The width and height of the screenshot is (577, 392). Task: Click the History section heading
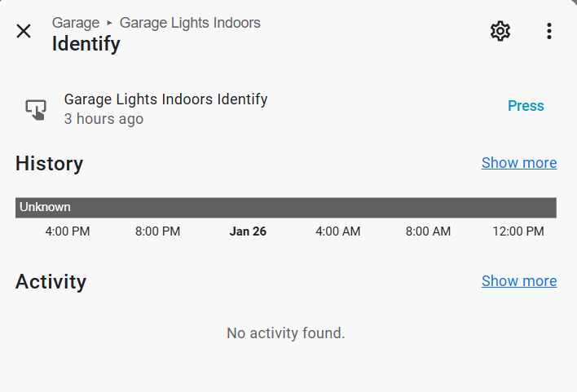tap(49, 164)
